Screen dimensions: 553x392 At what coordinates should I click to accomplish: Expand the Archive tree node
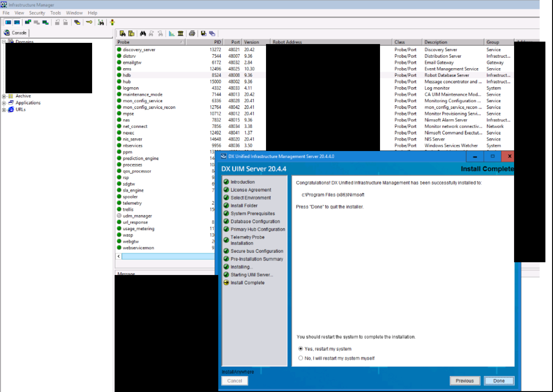[4, 96]
